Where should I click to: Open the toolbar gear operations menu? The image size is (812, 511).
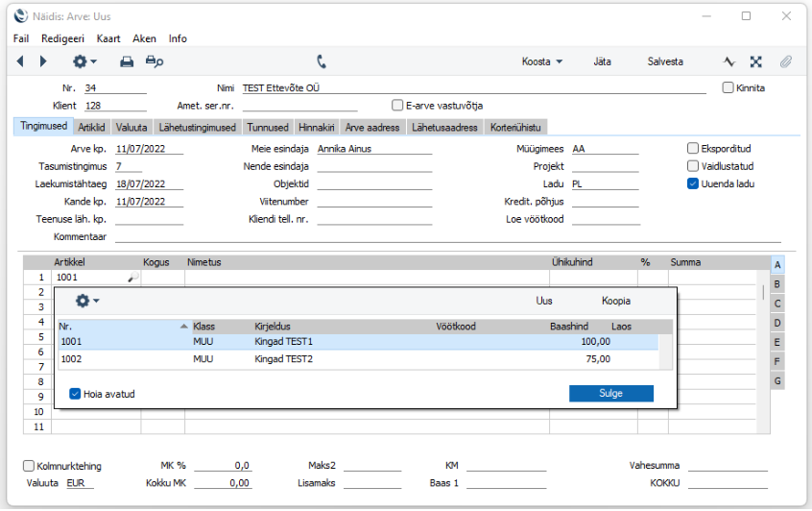point(84,61)
